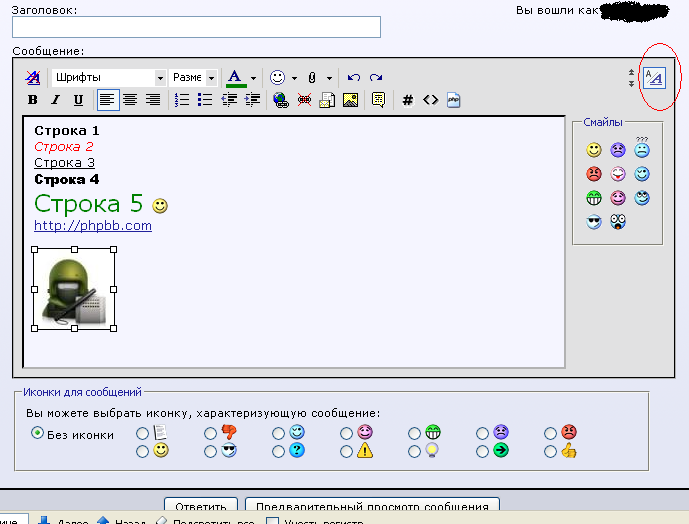The image size is (689, 524).
Task: Select the 'Без иконки' radio option
Action: pyautogui.click(x=38, y=434)
